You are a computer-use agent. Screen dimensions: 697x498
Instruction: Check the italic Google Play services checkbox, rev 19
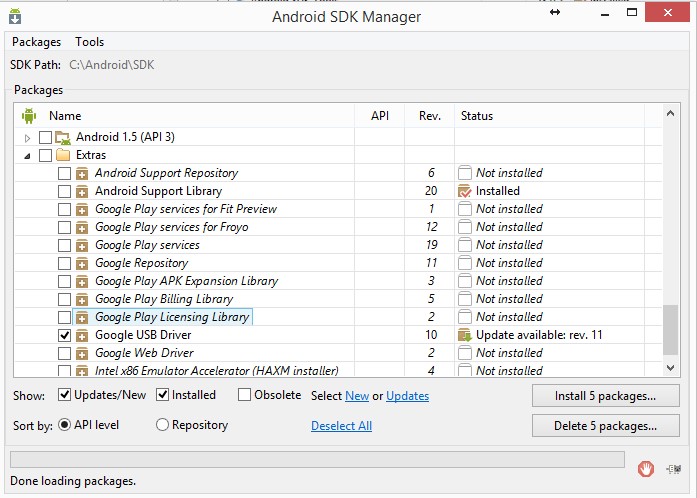64,245
